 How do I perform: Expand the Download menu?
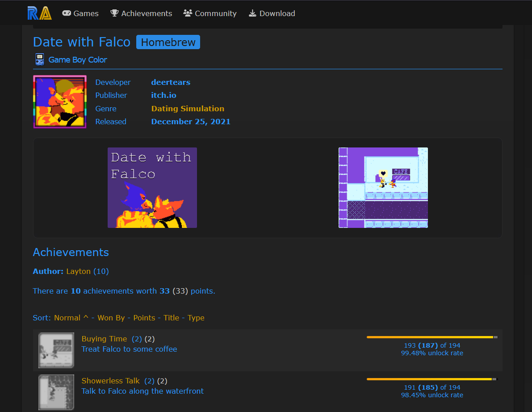(x=272, y=13)
